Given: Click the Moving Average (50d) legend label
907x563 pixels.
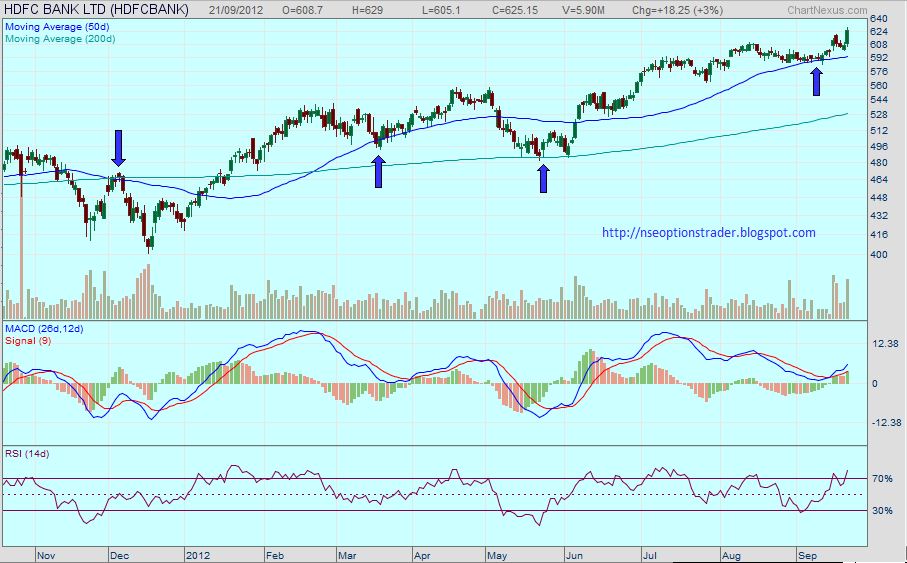Looking at the screenshot, I should point(57,27).
